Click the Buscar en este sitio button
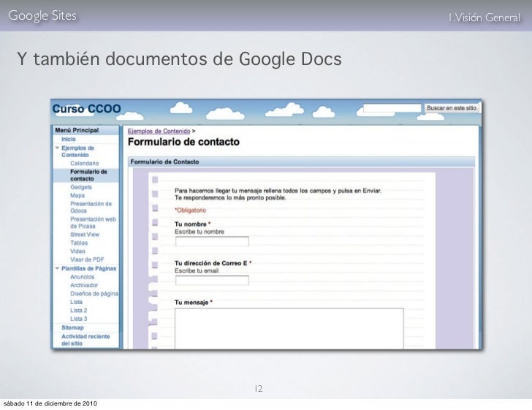532x410 pixels. [x=452, y=108]
